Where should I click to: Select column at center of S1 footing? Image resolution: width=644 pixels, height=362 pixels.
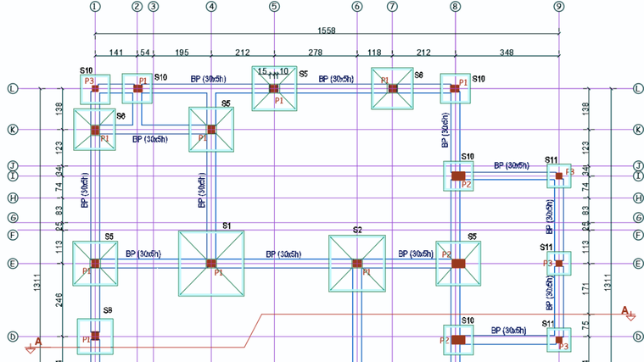tap(211, 264)
